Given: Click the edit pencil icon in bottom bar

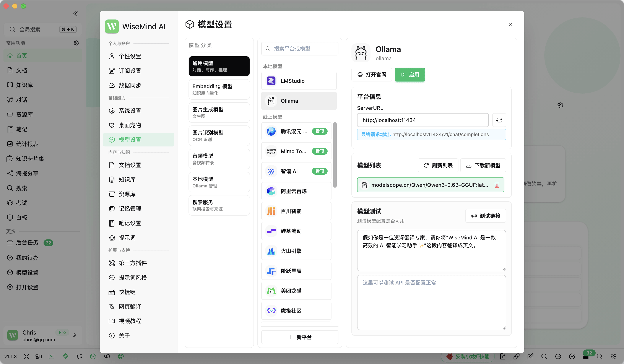Looking at the screenshot, I should (530, 356).
